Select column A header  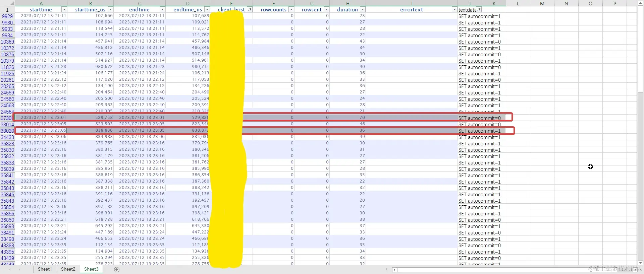(41, 3)
